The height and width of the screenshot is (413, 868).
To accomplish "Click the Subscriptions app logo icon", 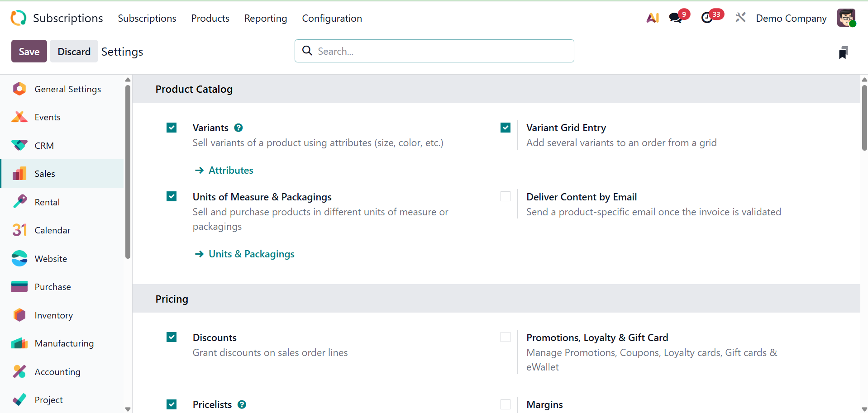I will [x=19, y=18].
